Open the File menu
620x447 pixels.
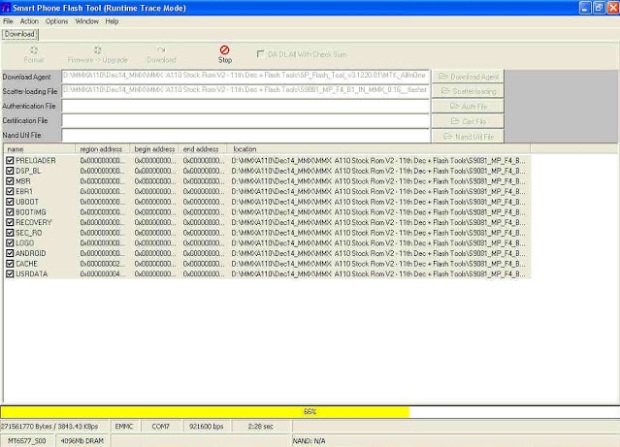coord(8,21)
